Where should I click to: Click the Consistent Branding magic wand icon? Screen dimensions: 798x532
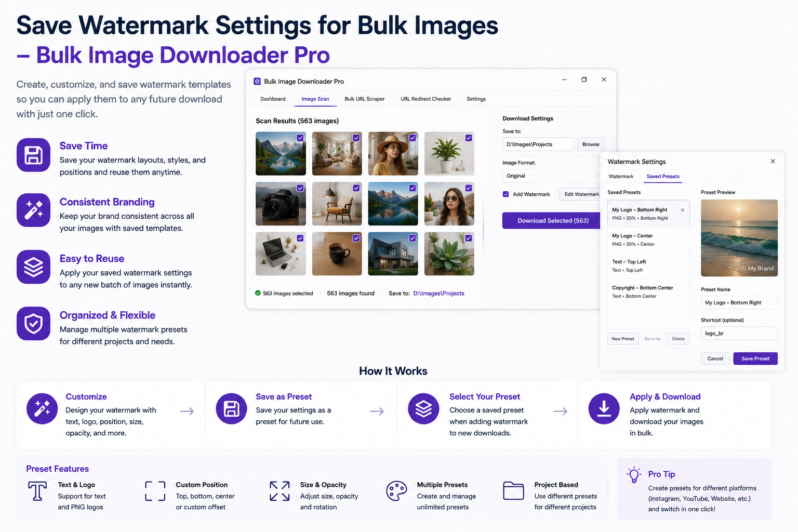pyautogui.click(x=33, y=210)
